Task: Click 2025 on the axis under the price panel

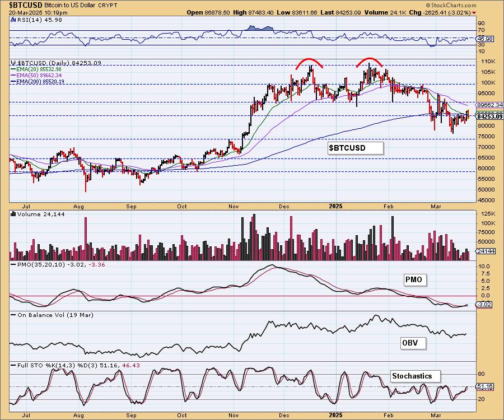Action: tap(335, 206)
